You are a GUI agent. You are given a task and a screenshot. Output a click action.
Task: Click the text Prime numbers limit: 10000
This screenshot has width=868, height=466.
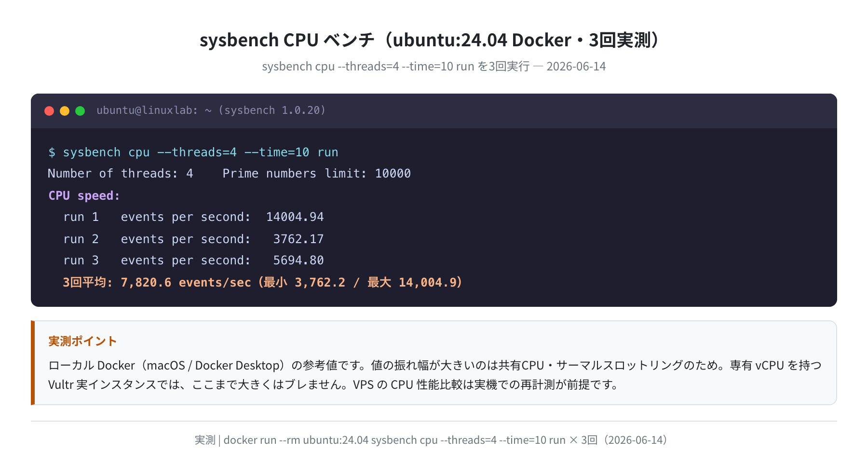(x=317, y=174)
